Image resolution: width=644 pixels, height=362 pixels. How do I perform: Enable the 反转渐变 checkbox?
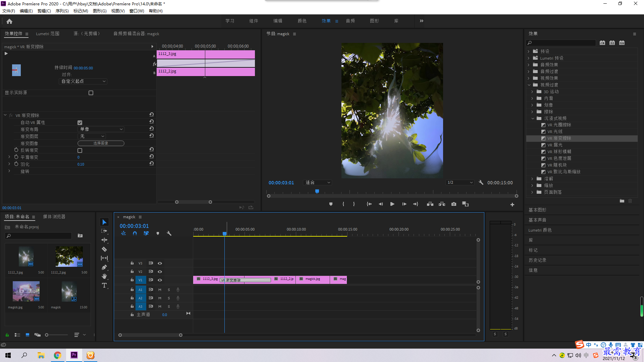point(80,150)
